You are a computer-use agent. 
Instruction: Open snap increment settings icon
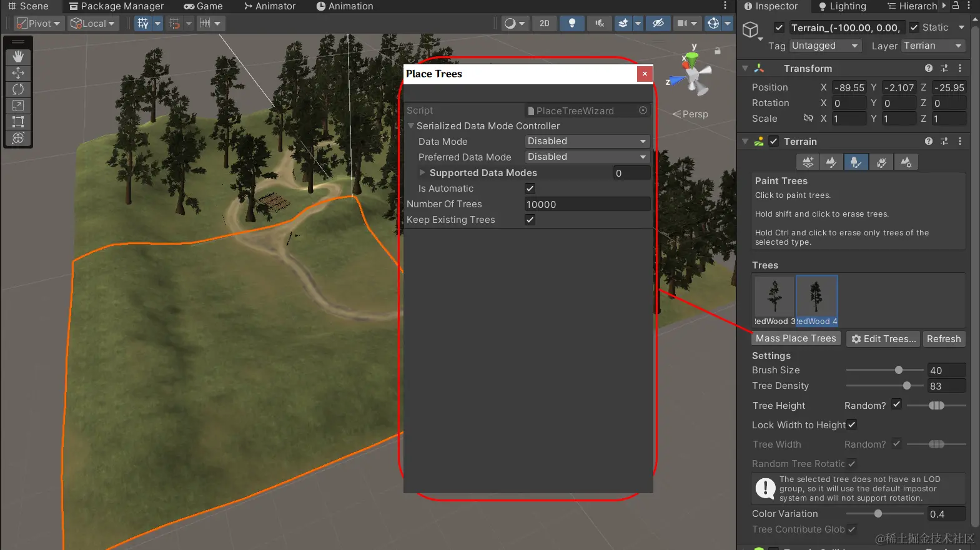(205, 23)
